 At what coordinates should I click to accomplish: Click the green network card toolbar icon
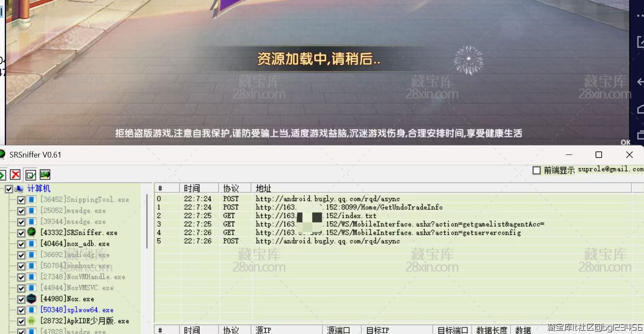(x=45, y=175)
